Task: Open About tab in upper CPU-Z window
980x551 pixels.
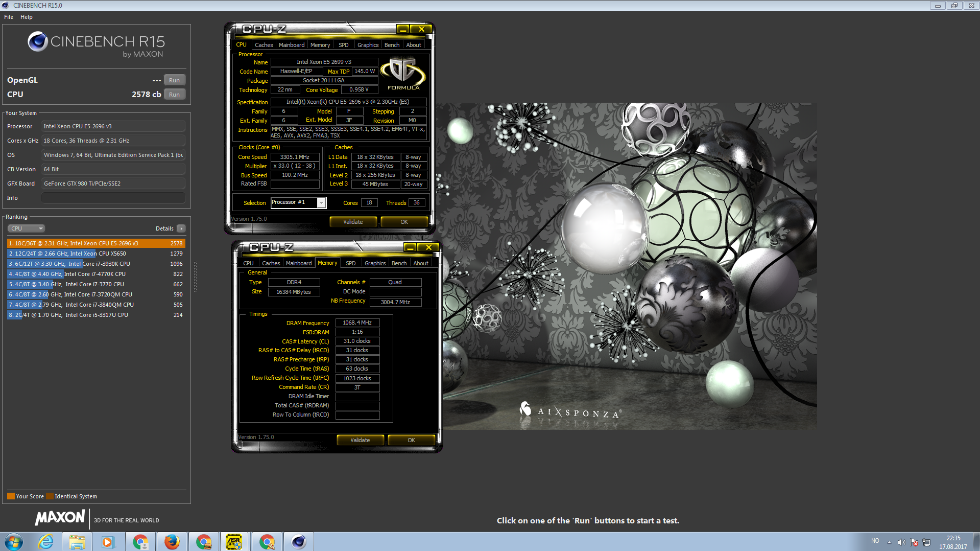Action: (414, 45)
